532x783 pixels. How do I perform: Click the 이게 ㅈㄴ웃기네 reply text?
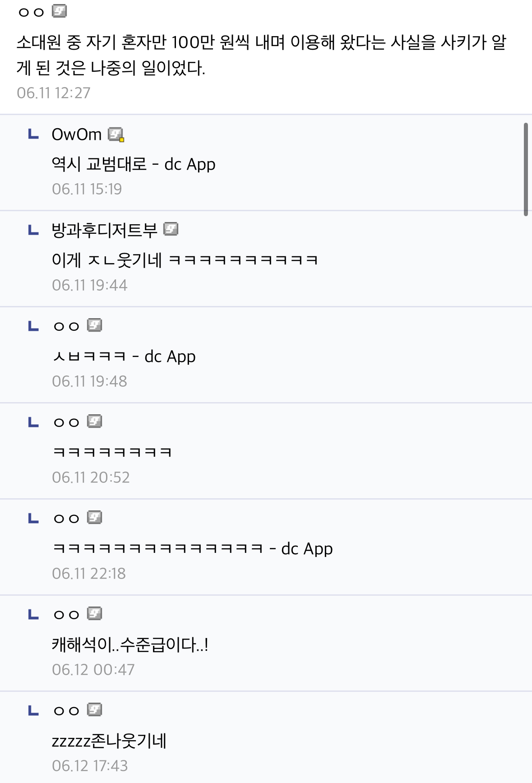click(x=185, y=260)
